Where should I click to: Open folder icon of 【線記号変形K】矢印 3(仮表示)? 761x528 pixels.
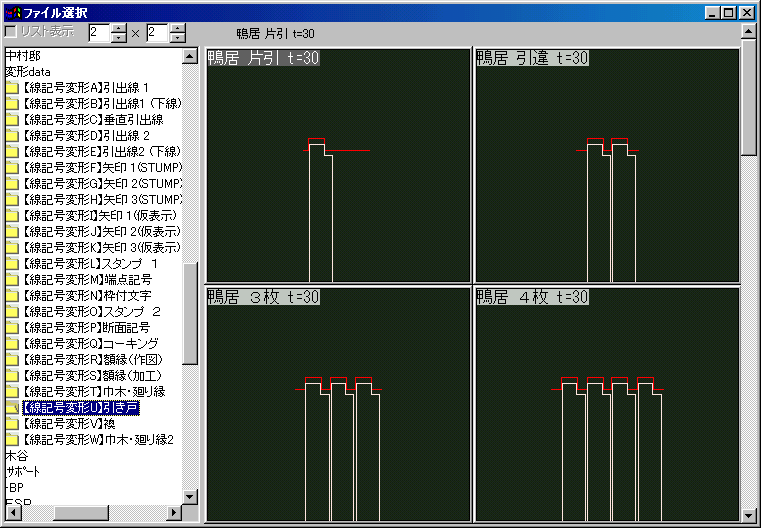click(x=12, y=248)
